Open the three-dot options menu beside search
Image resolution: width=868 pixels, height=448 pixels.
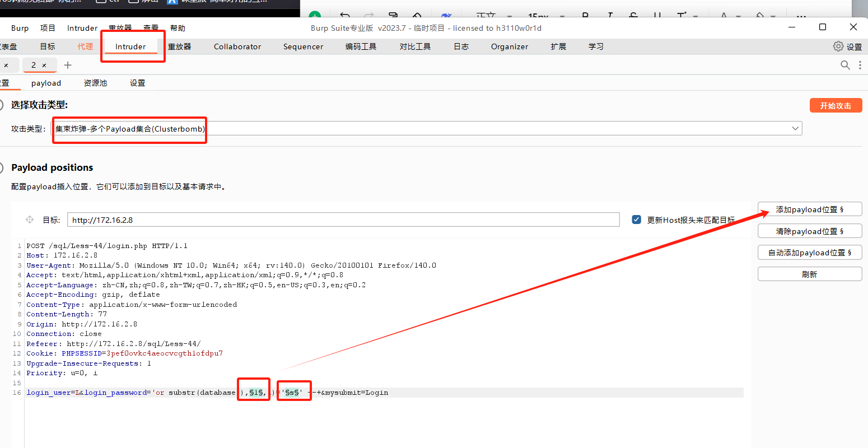pyautogui.click(x=860, y=65)
